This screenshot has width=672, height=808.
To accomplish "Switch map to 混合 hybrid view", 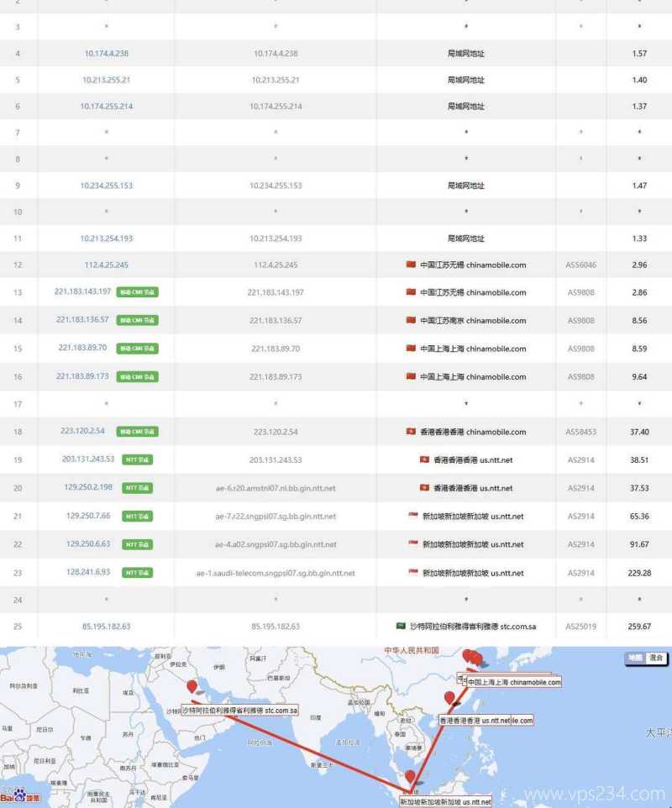I will [656, 658].
